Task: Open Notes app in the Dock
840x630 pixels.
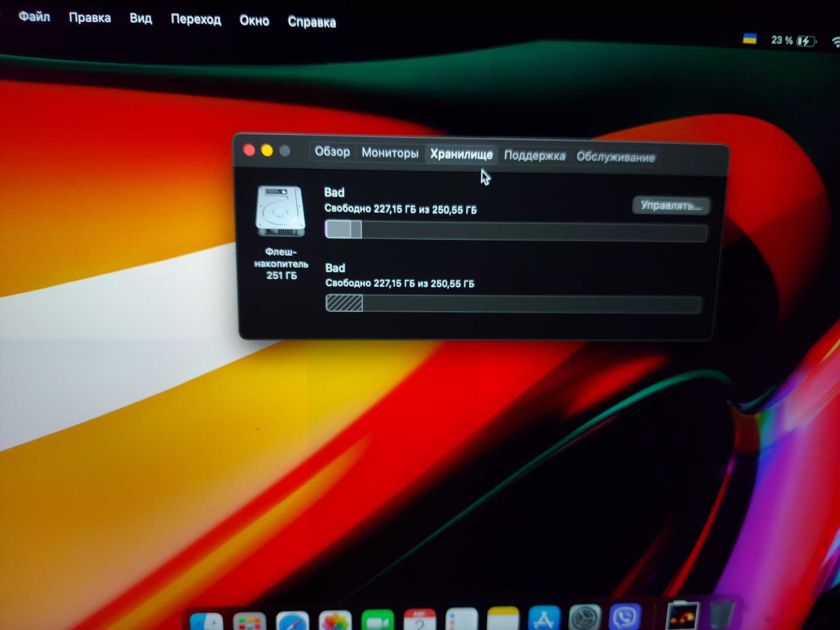Action: tap(503, 618)
